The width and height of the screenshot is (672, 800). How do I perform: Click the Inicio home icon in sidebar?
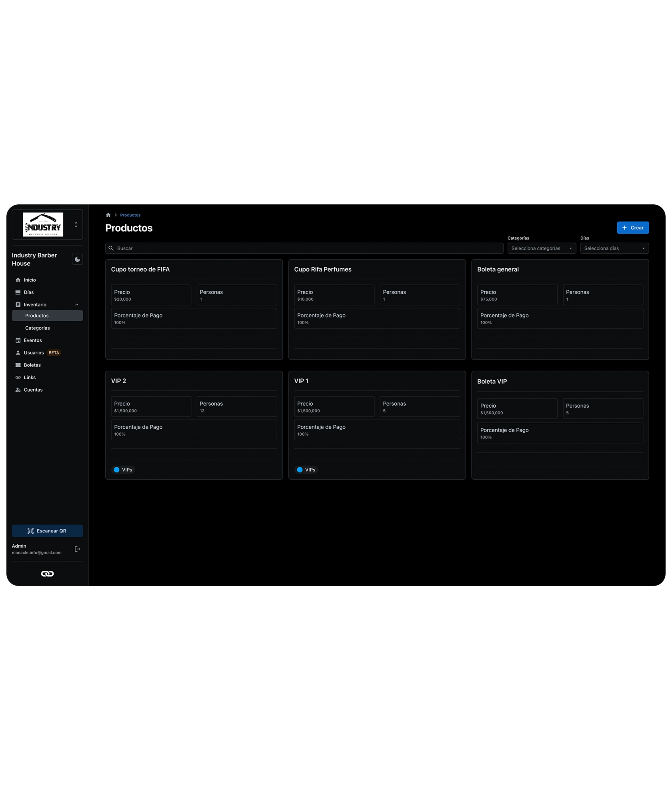pos(18,280)
